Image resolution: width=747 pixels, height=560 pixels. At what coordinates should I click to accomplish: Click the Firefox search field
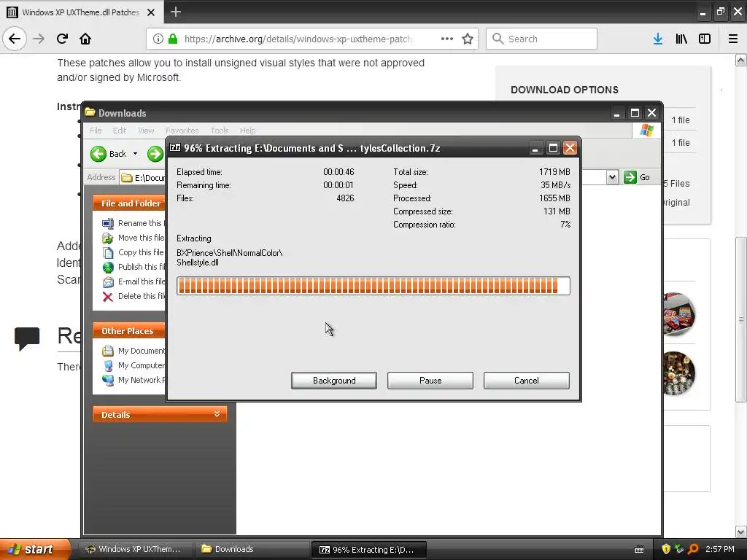(541, 39)
